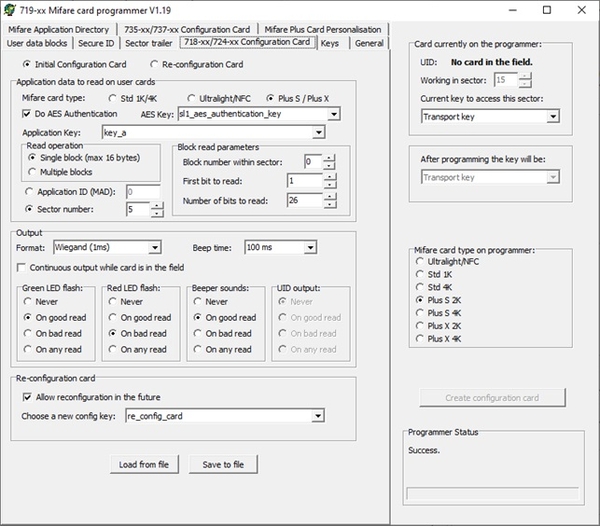Open the Sector trailer tab

pyautogui.click(x=148, y=43)
